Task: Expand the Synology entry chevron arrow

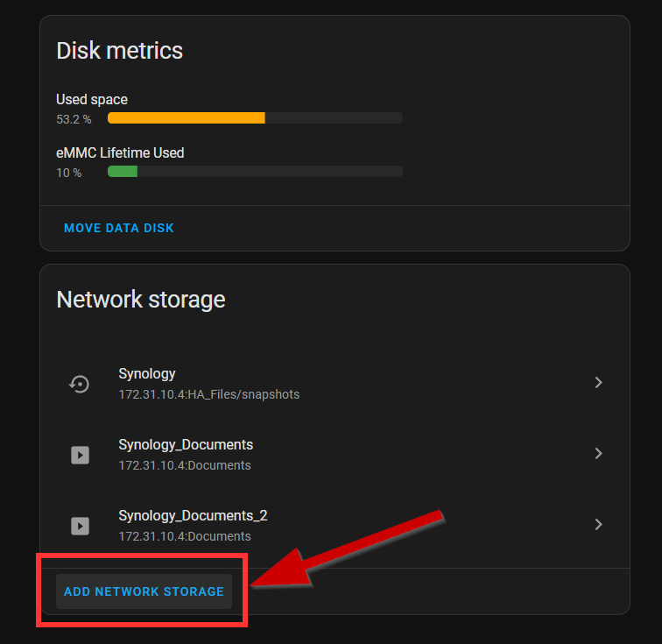Action: pos(598,383)
